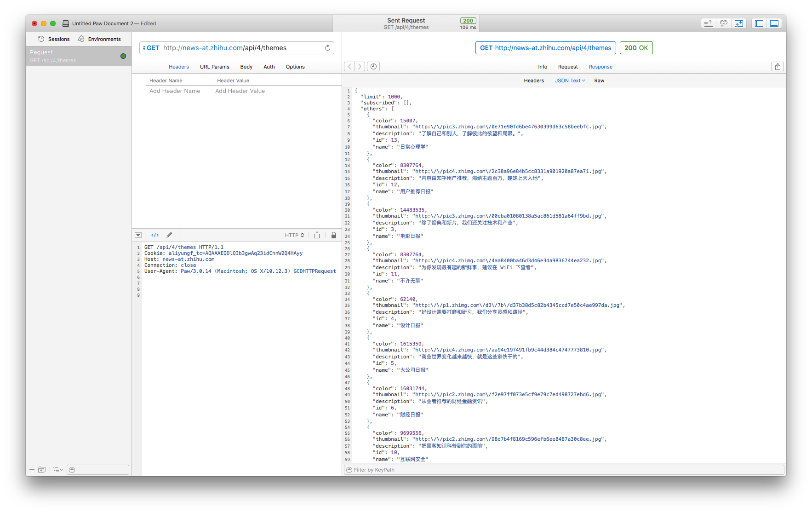Open the Options tab
812x513 pixels.
(x=295, y=67)
